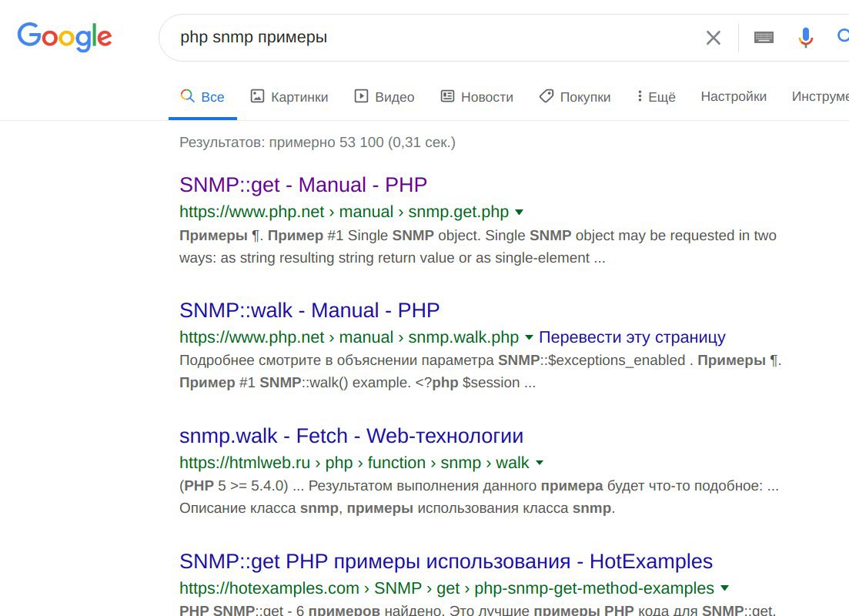Click Перевести эту страницу link
Image resolution: width=849 pixels, height=616 pixels.
click(632, 337)
